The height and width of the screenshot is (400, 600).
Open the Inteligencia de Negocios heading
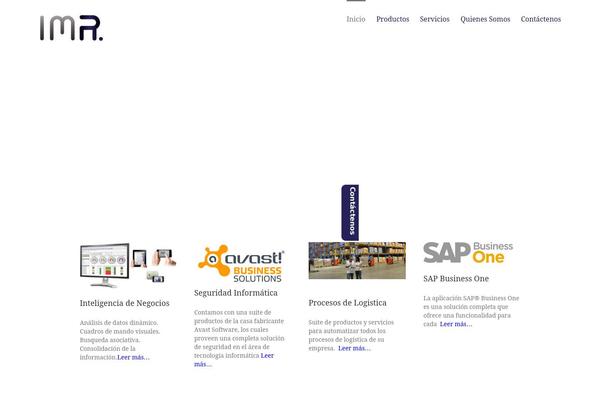point(124,303)
